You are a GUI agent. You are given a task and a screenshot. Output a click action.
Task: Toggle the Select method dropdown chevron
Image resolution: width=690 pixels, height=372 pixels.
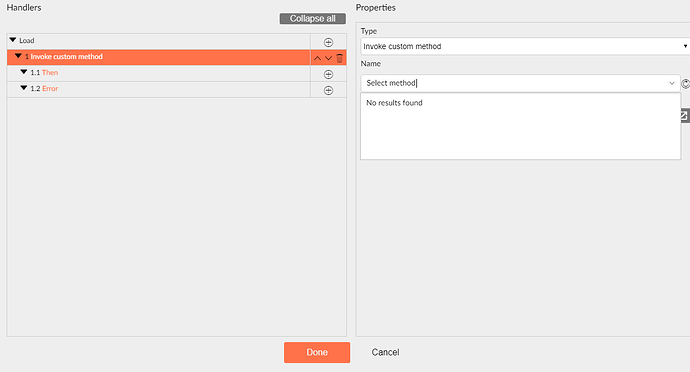[x=672, y=83]
